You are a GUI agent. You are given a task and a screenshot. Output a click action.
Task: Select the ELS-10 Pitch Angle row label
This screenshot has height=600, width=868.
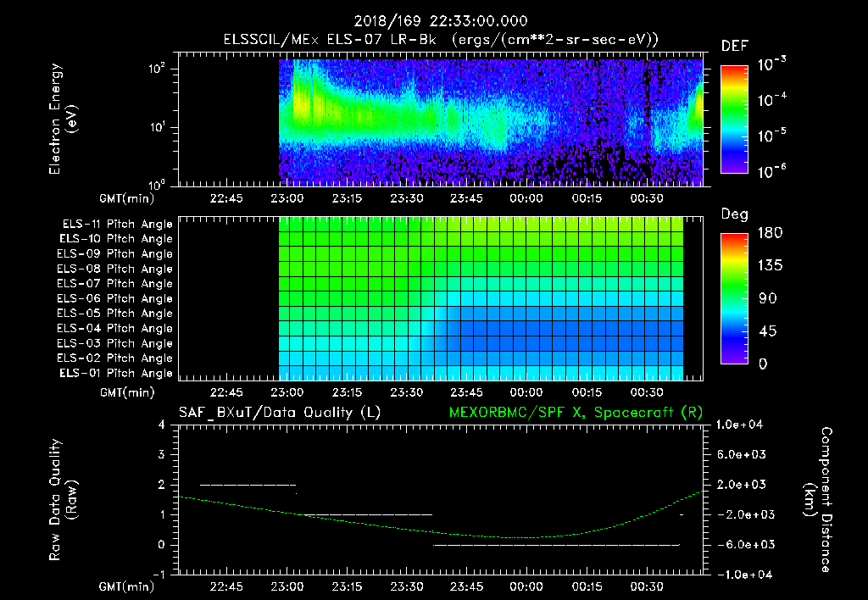[116, 239]
